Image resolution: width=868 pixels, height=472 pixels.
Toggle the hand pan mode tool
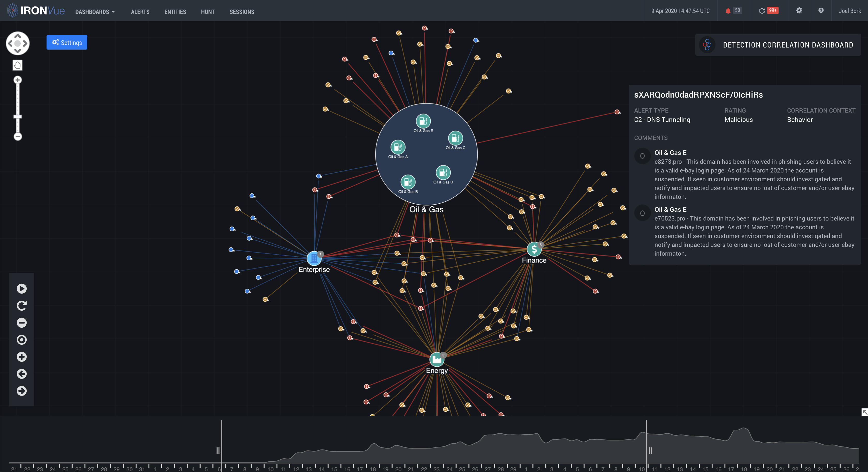(18, 65)
